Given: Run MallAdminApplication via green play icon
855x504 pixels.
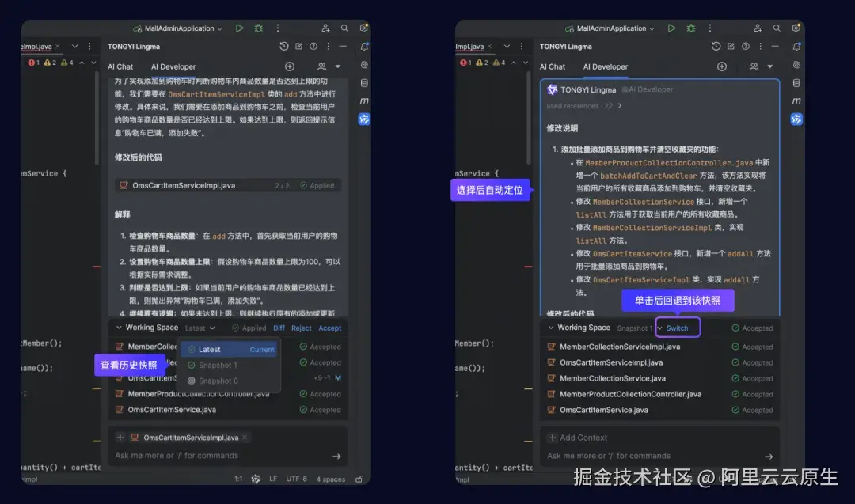Looking at the screenshot, I should tap(239, 28).
